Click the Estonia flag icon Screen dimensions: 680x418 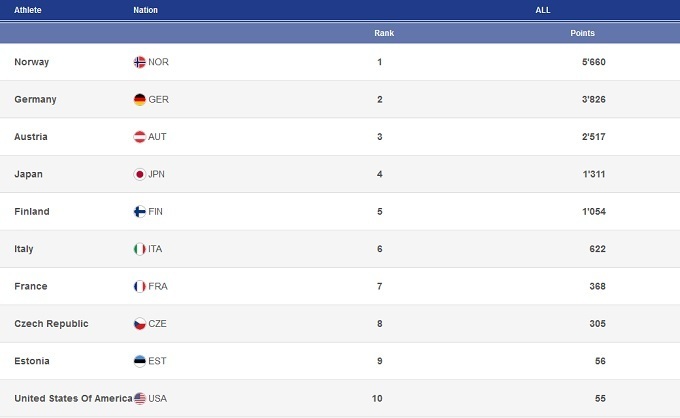pyautogui.click(x=139, y=361)
